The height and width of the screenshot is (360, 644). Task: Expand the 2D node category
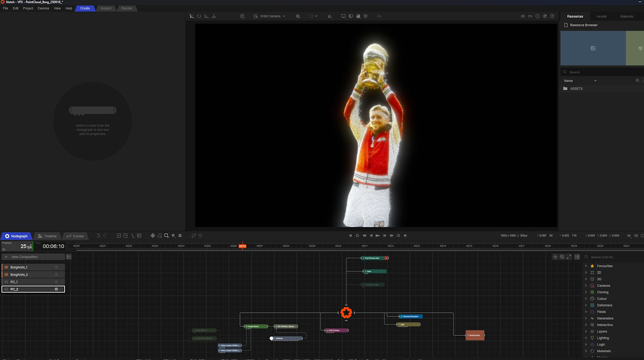[586, 273]
